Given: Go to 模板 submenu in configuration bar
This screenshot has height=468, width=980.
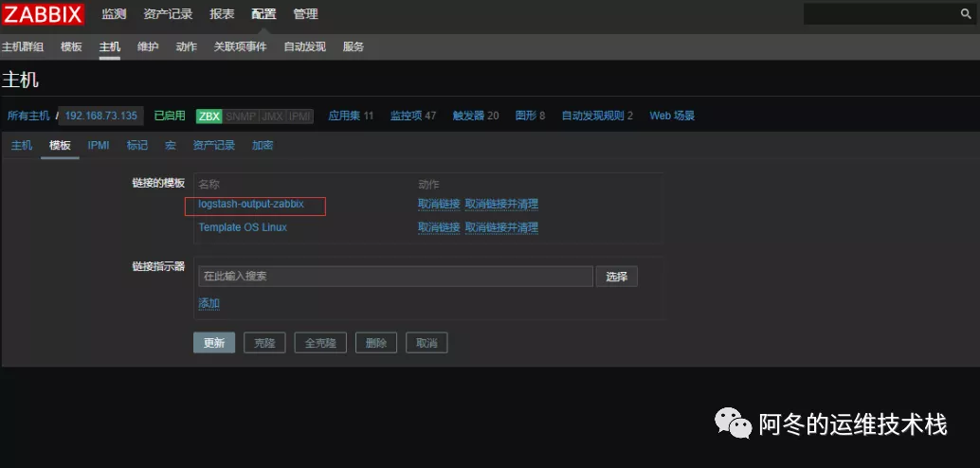Looking at the screenshot, I should (71, 46).
